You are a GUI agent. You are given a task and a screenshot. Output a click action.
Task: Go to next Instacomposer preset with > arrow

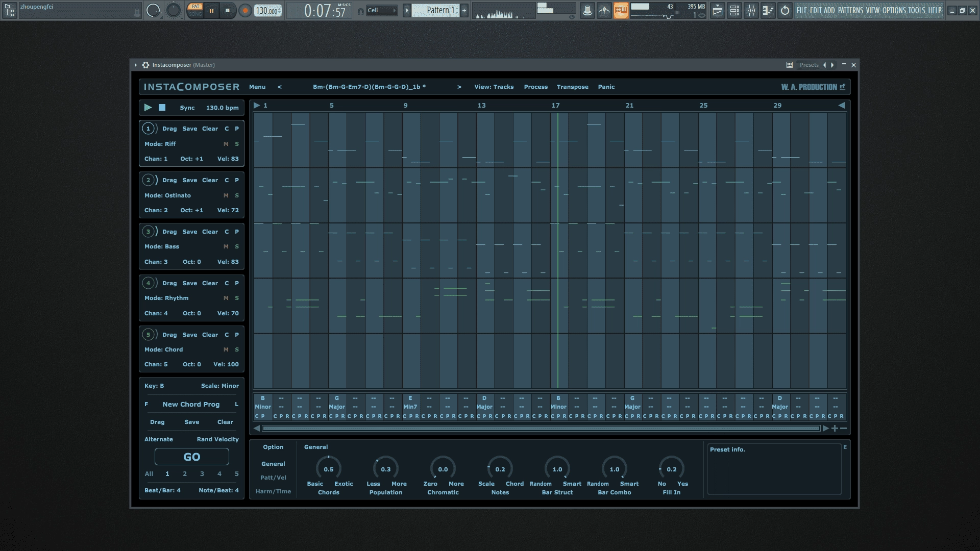click(459, 87)
